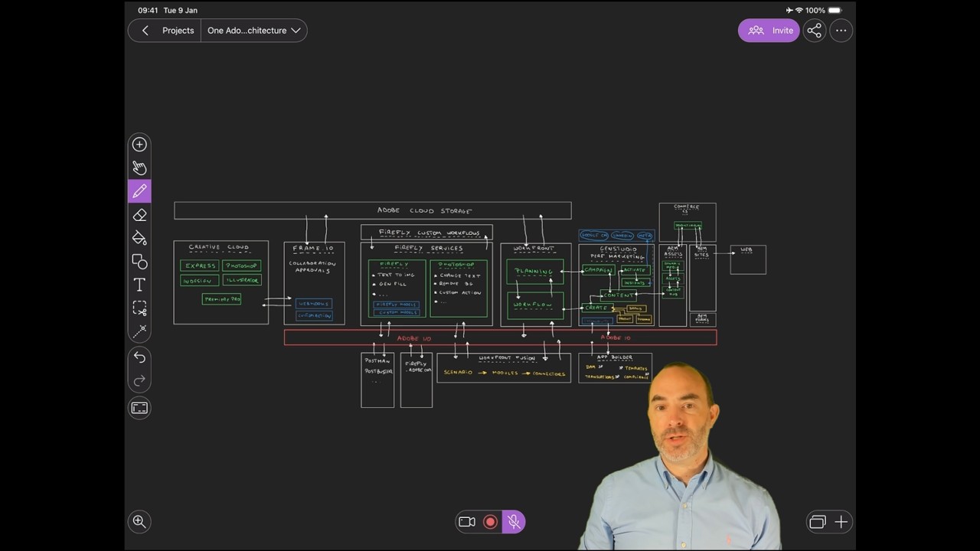
Task: Select the scissors selection tool
Action: [139, 308]
